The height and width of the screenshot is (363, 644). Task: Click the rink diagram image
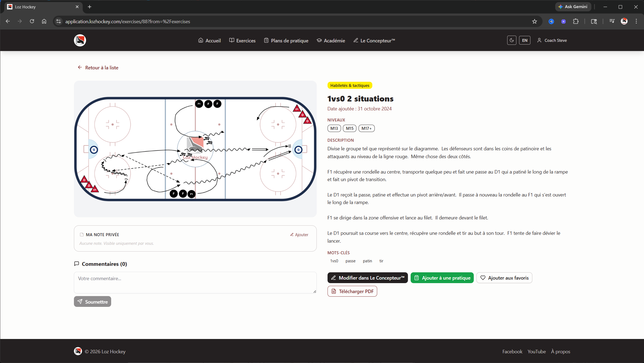[195, 149]
